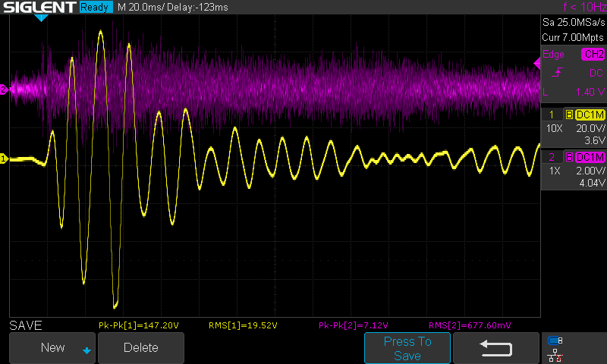Click the Pk-Pk[2]=7.12V measurement
Screen dimensions: 607x364
(x=353, y=326)
